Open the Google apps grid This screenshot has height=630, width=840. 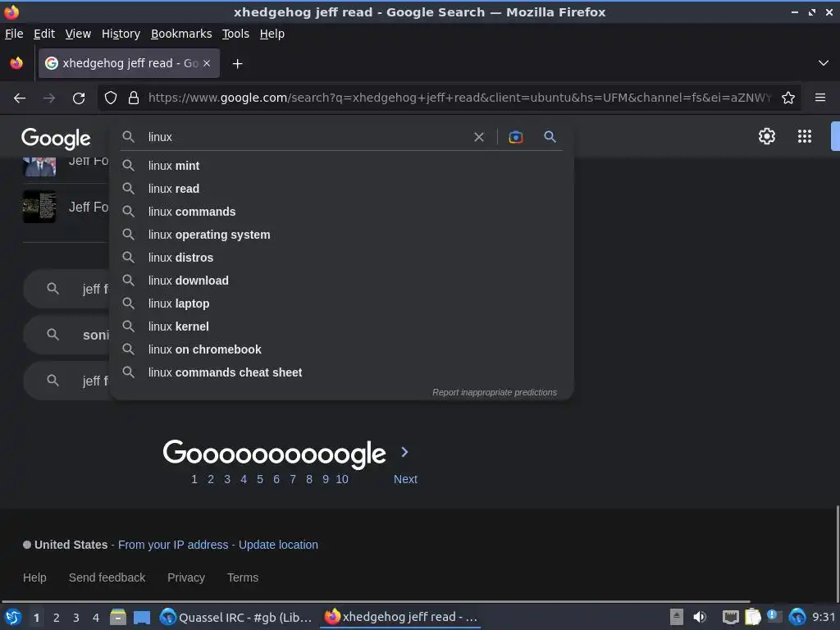[805, 136]
